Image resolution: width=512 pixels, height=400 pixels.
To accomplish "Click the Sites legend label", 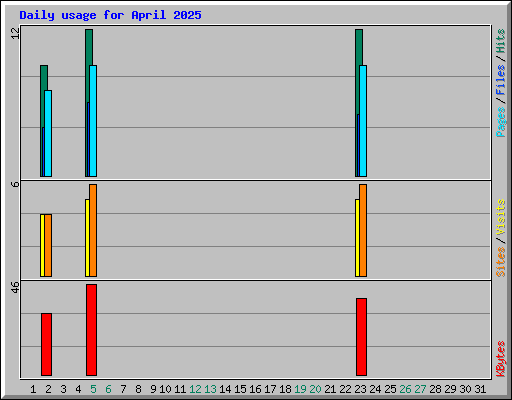I will coord(500,262).
